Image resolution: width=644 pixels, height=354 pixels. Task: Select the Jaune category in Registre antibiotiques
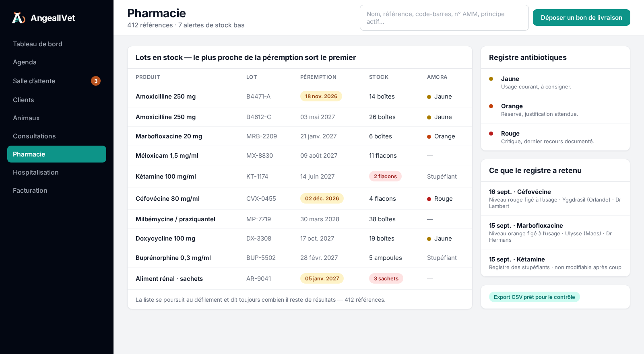tap(555, 82)
